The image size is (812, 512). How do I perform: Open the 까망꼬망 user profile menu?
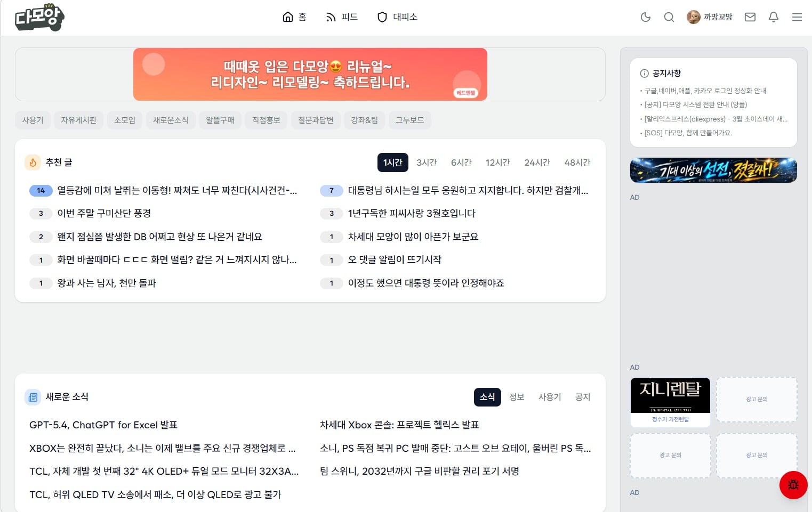click(x=710, y=17)
